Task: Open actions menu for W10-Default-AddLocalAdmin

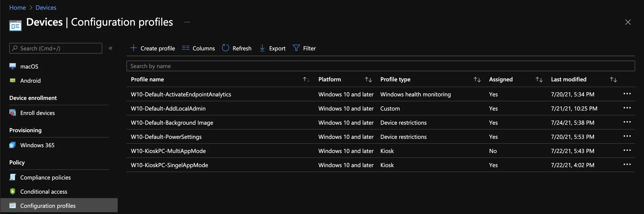Action: [x=627, y=108]
